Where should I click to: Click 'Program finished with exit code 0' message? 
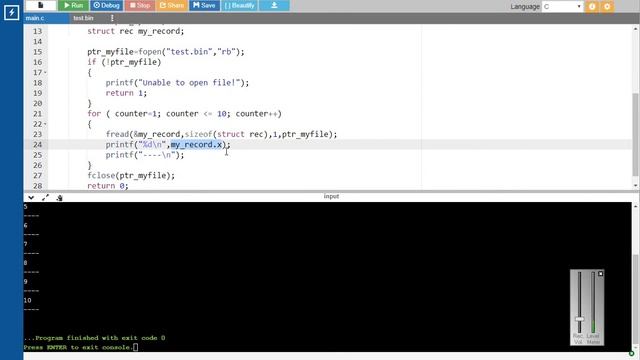tap(94, 338)
